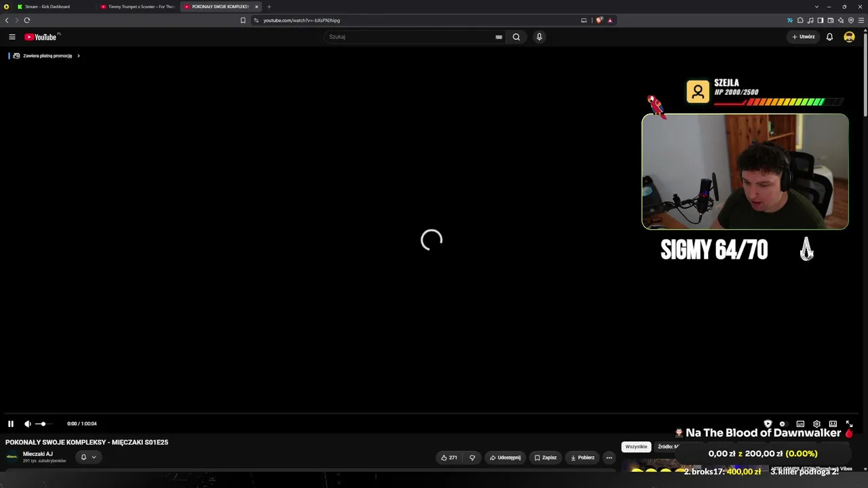This screenshot has height=488, width=868.
Task: Open the on-screen keyboard in search box
Action: coord(499,37)
